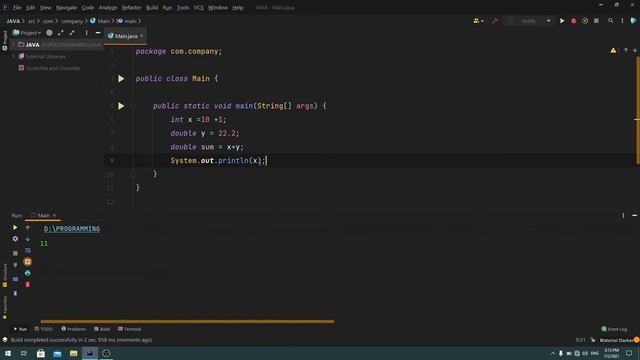This screenshot has width=640, height=360.
Task: Open the Navigate menu
Action: click(66, 7)
